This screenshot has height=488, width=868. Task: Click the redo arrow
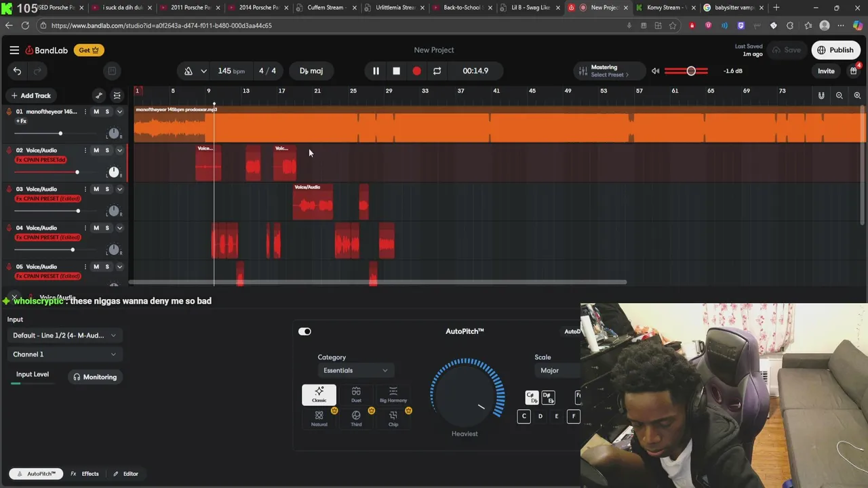37,71
